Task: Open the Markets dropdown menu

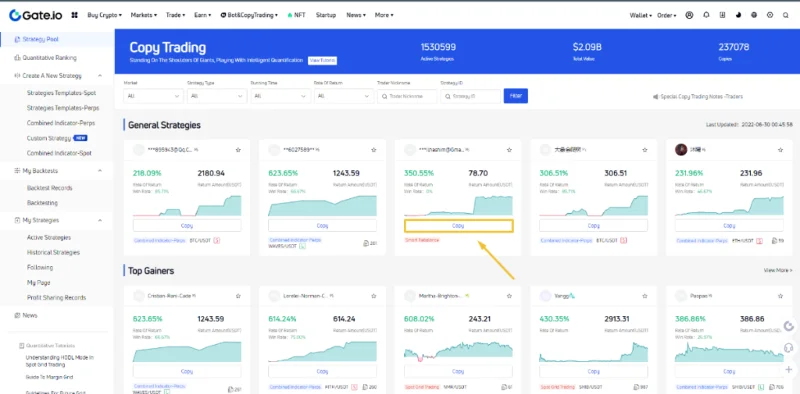Action: [x=144, y=15]
